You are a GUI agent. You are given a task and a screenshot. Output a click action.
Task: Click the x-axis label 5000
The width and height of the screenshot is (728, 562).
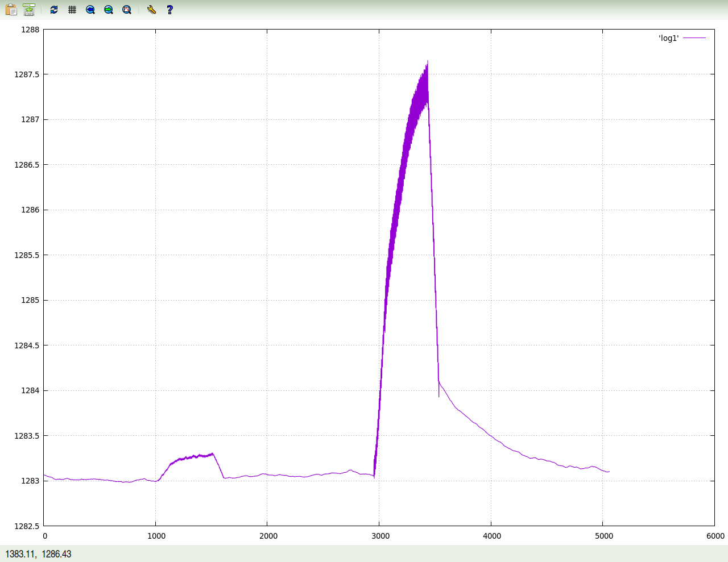pyautogui.click(x=603, y=536)
